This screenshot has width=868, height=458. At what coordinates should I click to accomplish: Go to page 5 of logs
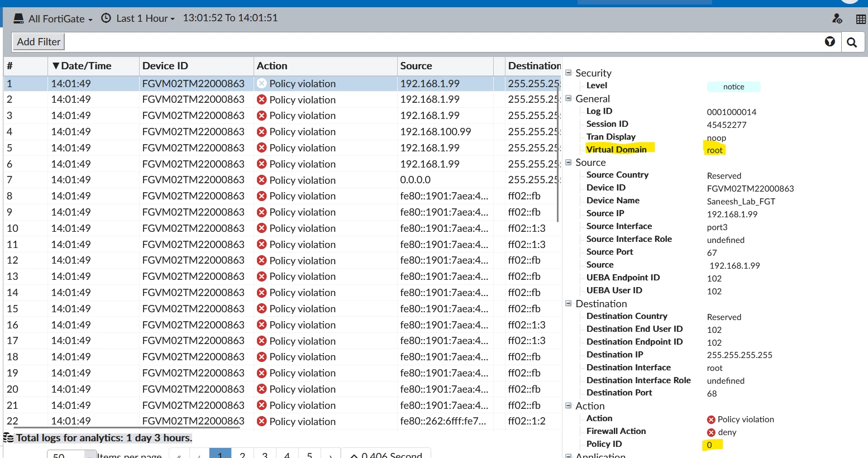[309, 454]
